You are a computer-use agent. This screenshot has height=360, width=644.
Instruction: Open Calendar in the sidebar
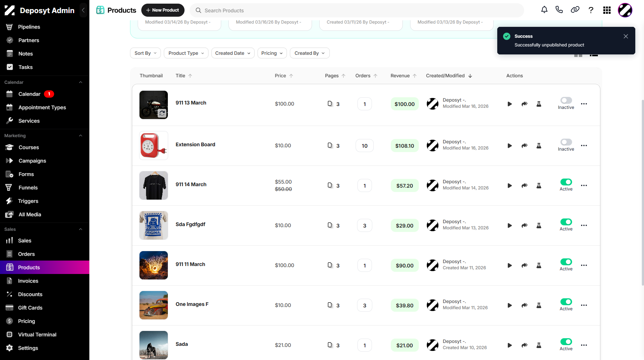click(29, 94)
